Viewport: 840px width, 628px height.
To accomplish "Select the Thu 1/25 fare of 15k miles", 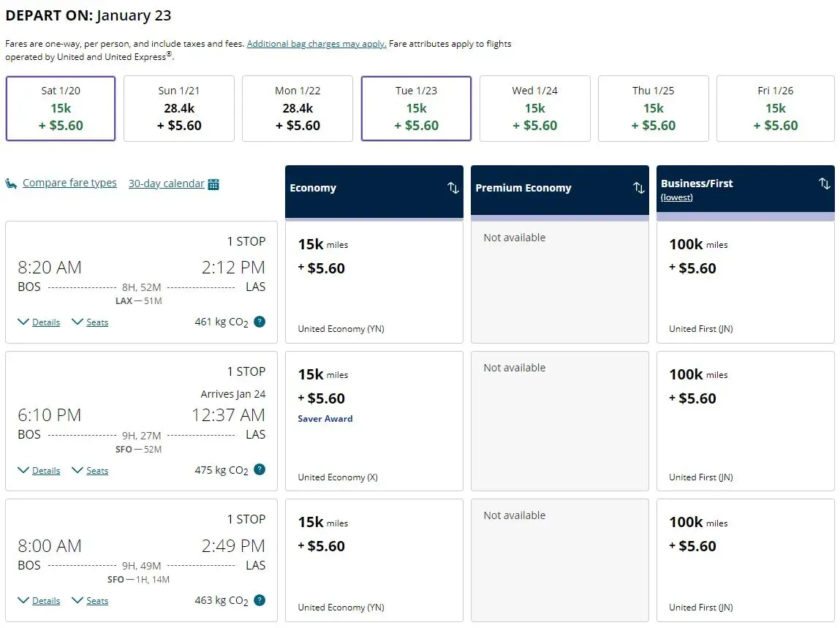I will point(653,108).
